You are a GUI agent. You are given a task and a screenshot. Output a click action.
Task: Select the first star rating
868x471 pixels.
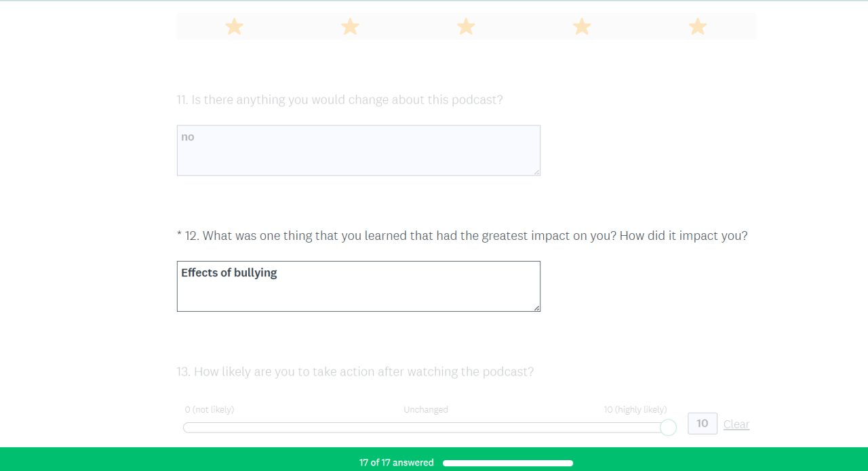[x=234, y=26]
